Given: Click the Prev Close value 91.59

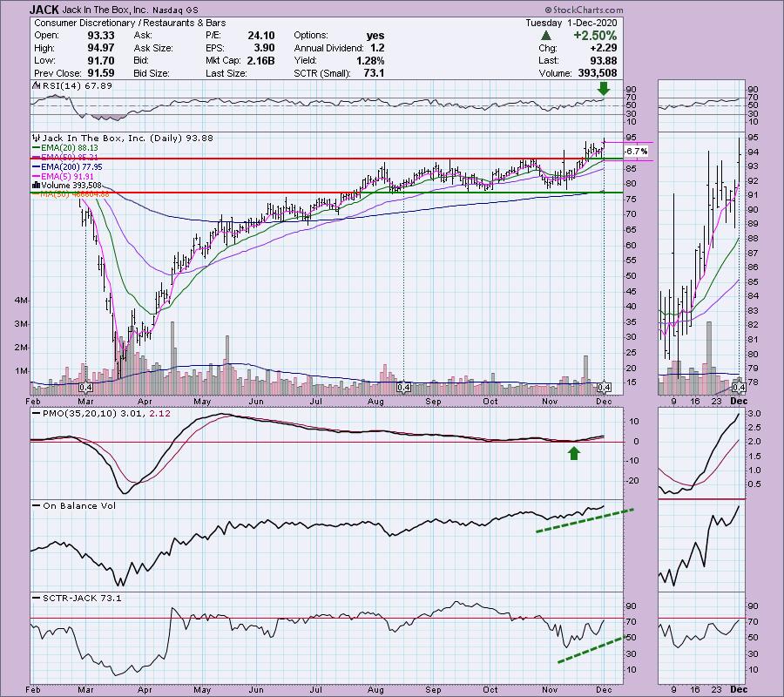Looking at the screenshot, I should click(101, 73).
